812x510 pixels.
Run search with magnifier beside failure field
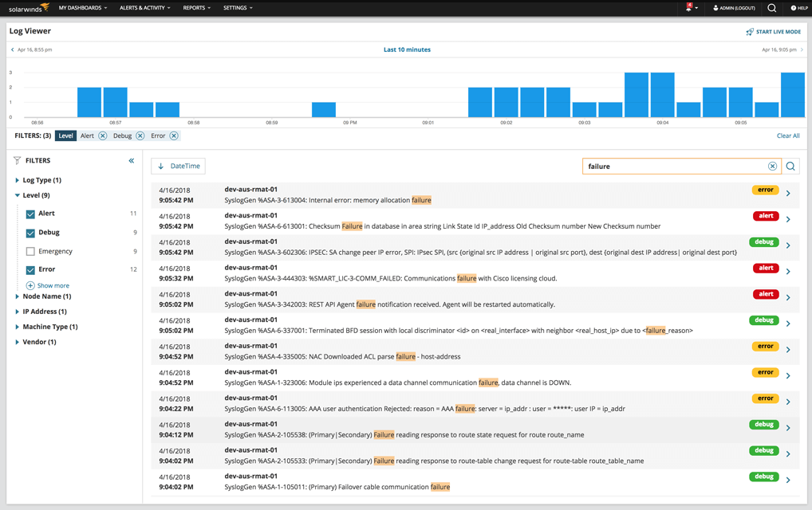[790, 166]
